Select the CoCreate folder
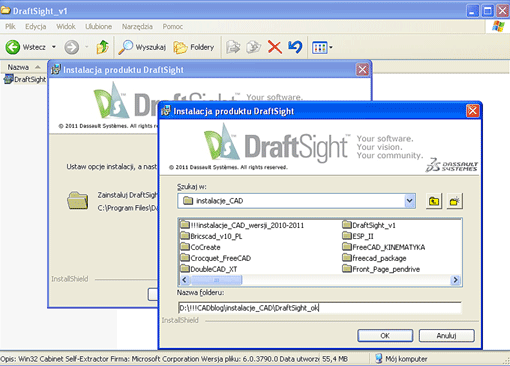Image resolution: width=510 pixels, height=366 pixels. click(200, 247)
